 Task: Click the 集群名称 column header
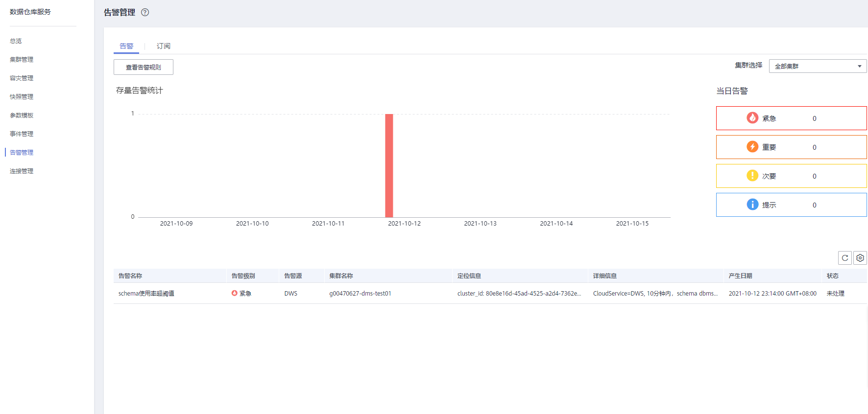[x=341, y=276]
